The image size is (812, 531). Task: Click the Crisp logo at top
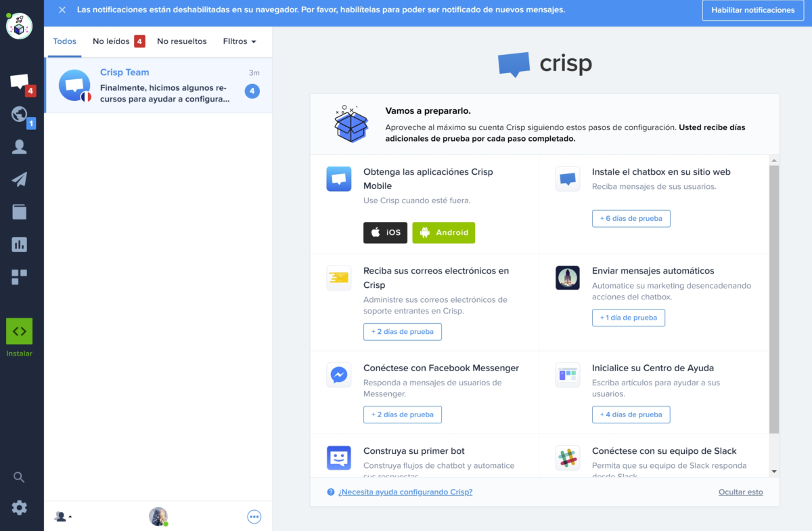(545, 64)
